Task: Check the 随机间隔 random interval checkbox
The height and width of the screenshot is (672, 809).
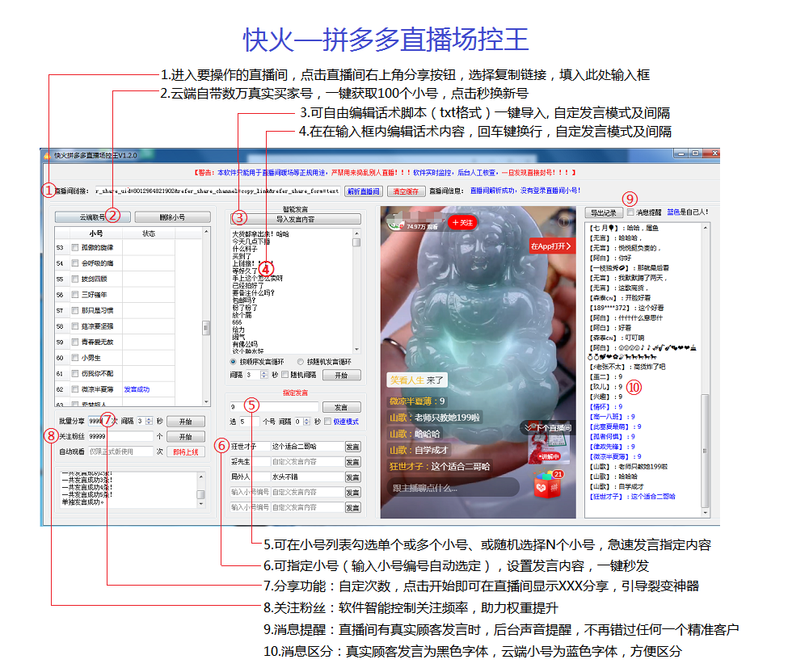Action: 284,375
